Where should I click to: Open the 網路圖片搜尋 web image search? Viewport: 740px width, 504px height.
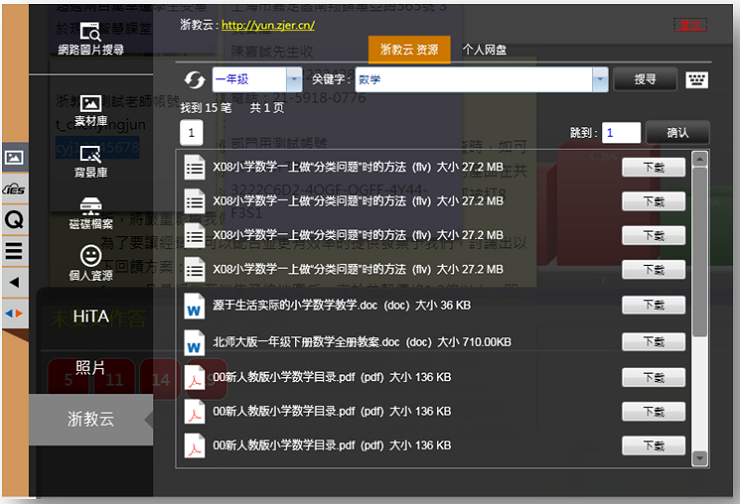tap(91, 38)
